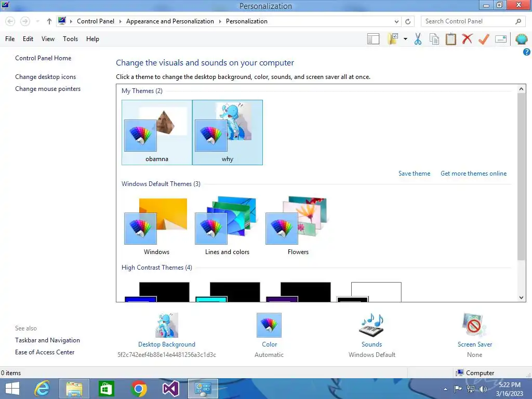Click the navigation pane layout icon
This screenshot has width=532, height=399.
pyautogui.click(x=373, y=39)
